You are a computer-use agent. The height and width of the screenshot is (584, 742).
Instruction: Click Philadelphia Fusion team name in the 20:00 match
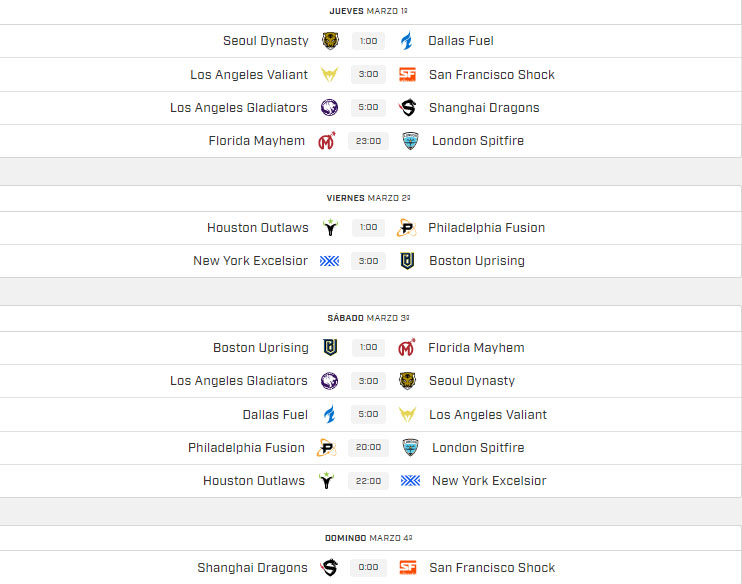pyautogui.click(x=246, y=448)
